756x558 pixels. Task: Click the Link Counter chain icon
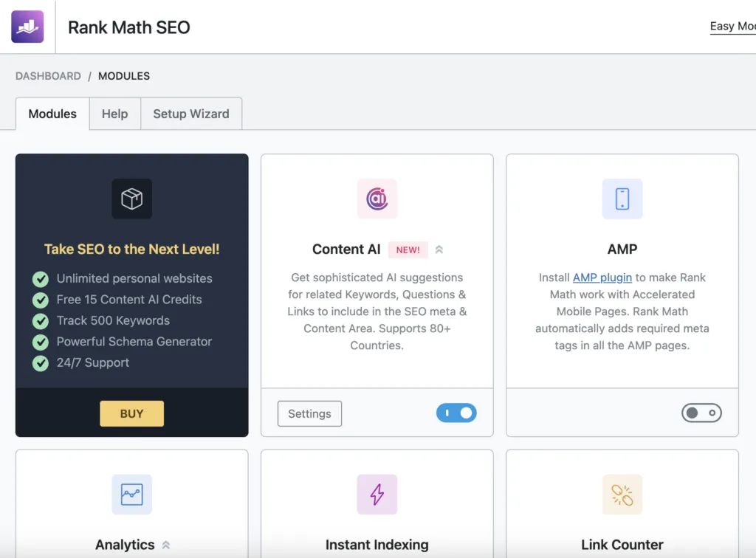point(622,495)
